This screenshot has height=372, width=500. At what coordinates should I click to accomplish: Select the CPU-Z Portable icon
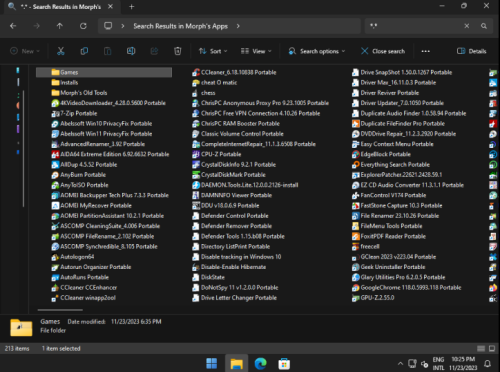point(196,155)
